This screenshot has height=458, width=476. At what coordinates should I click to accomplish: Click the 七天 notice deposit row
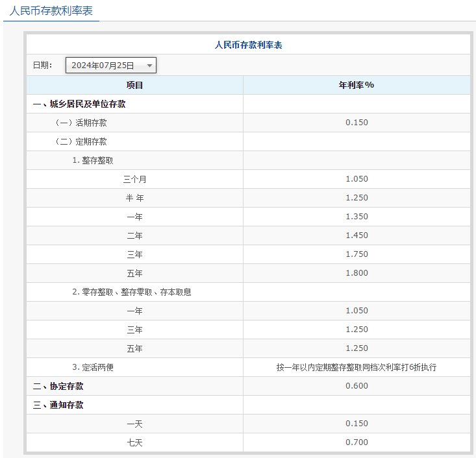[134, 442]
